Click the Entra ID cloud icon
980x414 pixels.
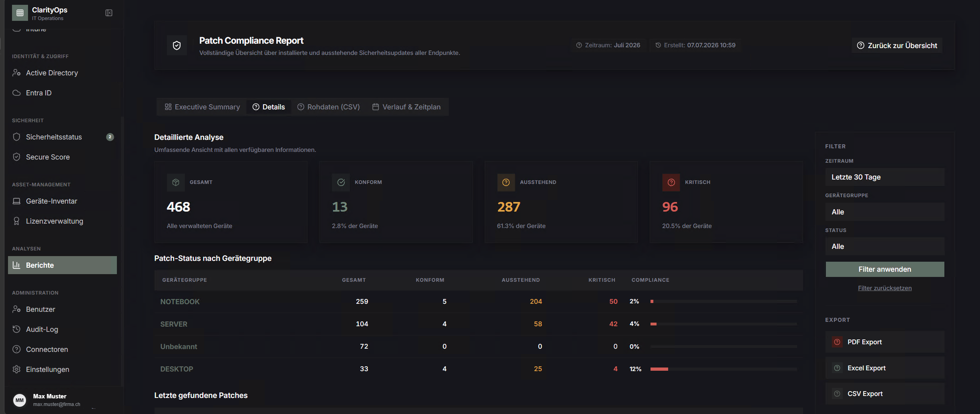click(x=16, y=93)
